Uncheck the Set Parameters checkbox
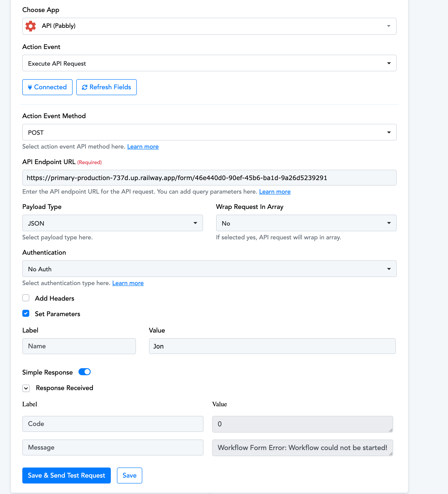This screenshot has width=448, height=494. point(26,314)
